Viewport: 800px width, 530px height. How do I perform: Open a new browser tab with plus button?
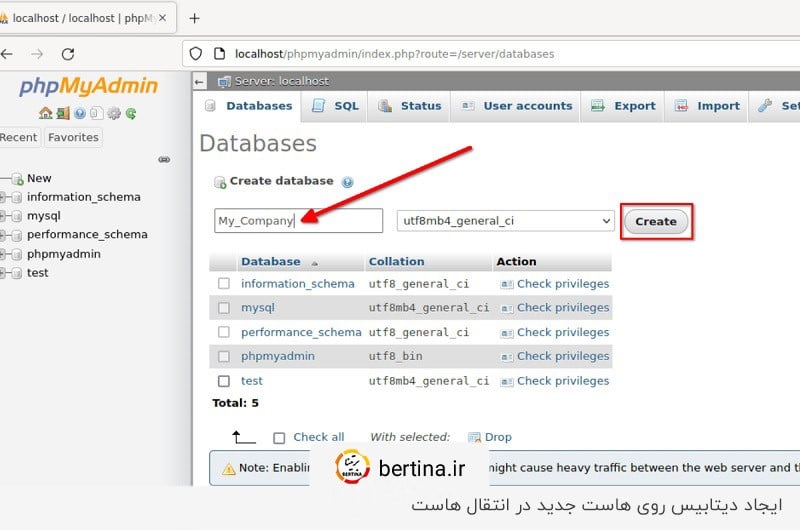(194, 18)
